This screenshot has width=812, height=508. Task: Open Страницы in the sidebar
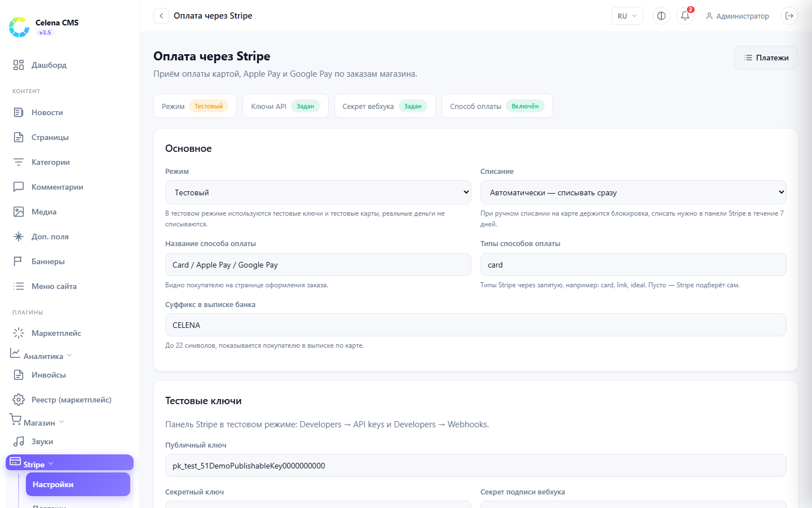click(70, 137)
